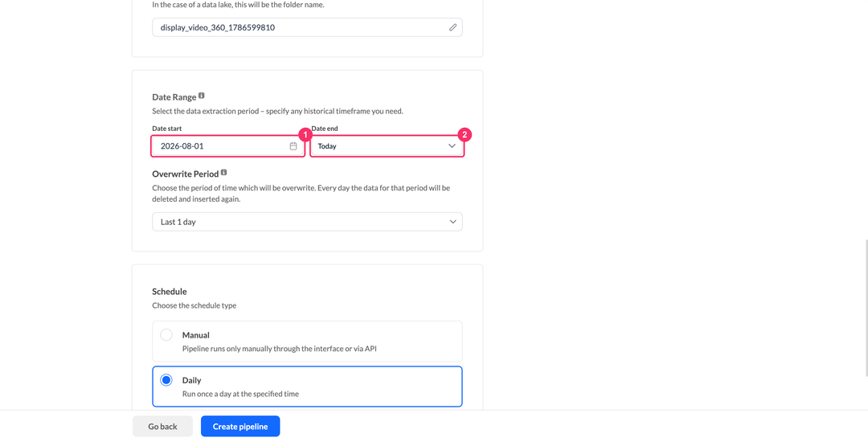
Task: Click the chevron arrow in Date end field
Action: pyautogui.click(x=452, y=146)
